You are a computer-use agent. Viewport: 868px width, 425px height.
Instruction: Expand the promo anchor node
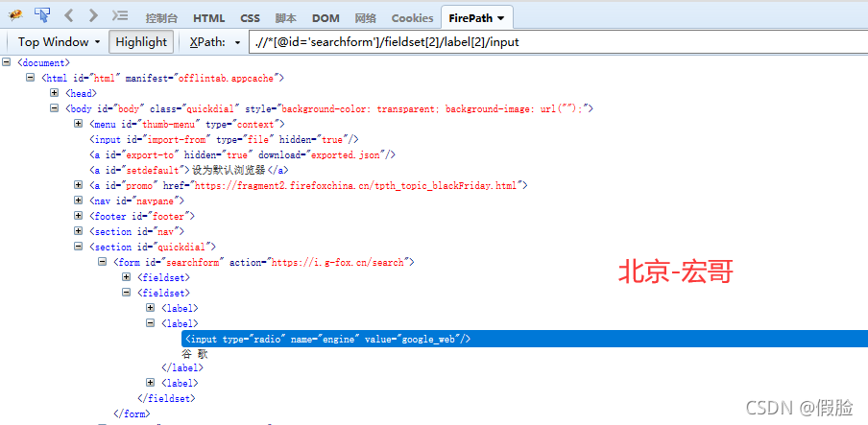click(x=78, y=185)
